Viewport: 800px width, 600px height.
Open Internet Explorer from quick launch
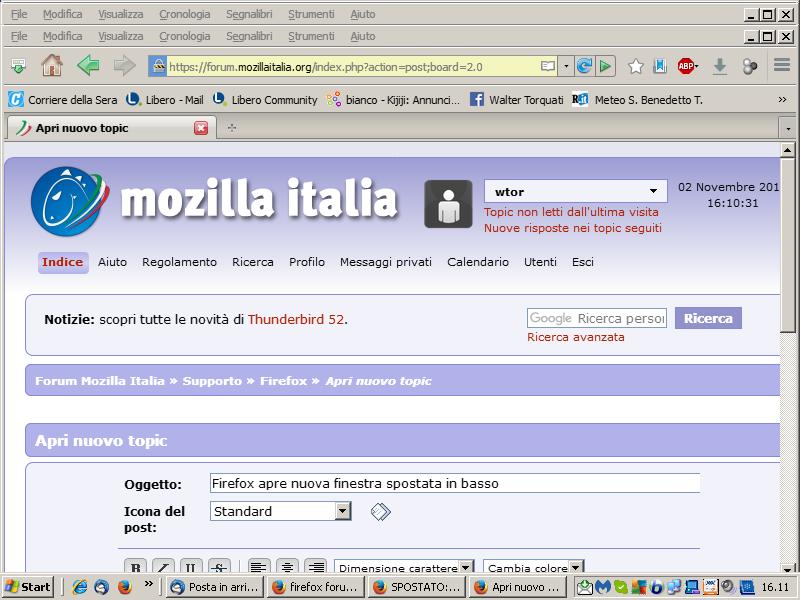coord(80,587)
